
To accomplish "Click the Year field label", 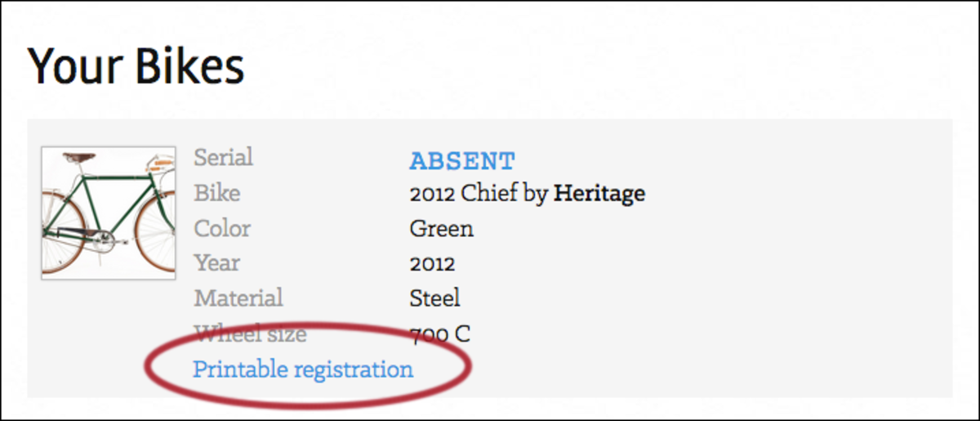I will tap(217, 263).
